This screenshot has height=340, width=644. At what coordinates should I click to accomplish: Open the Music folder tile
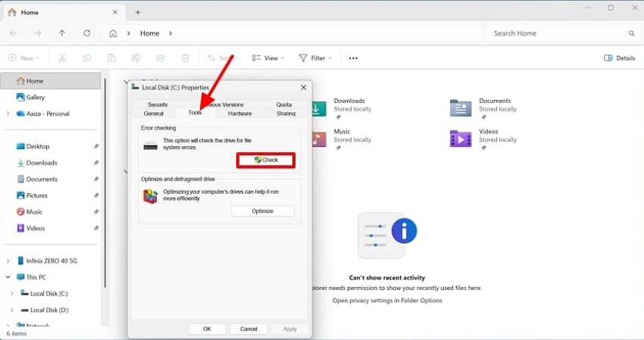[x=341, y=139]
